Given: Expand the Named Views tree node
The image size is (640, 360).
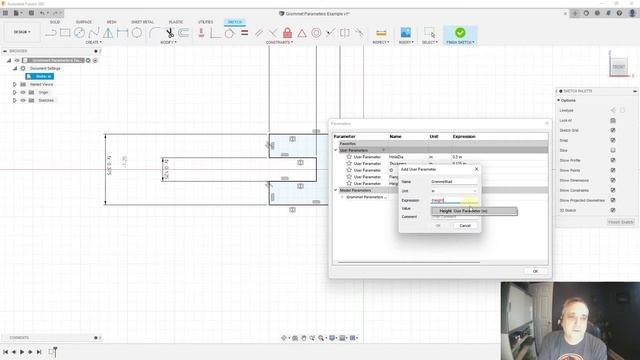Looking at the screenshot, I should click(x=15, y=84).
